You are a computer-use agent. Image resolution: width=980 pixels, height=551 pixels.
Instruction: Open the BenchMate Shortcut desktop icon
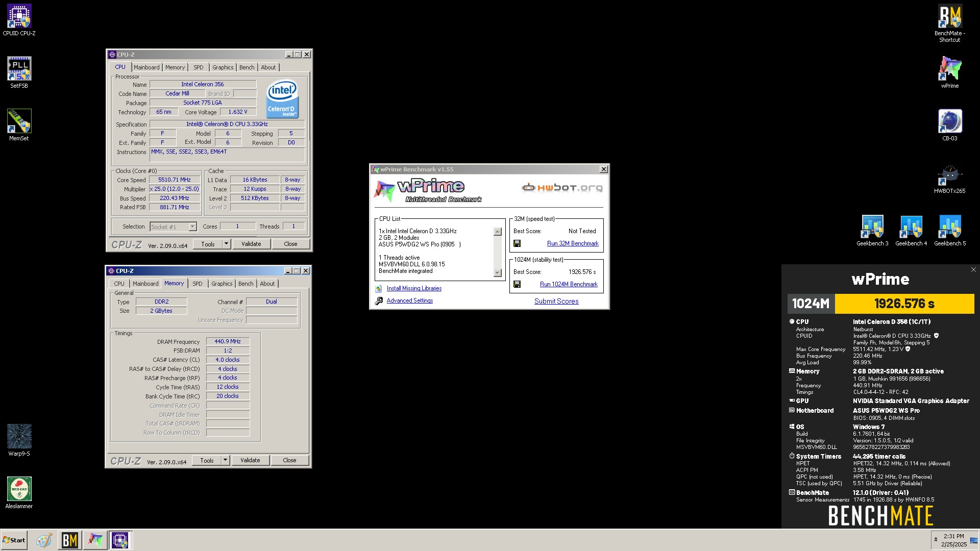[950, 24]
